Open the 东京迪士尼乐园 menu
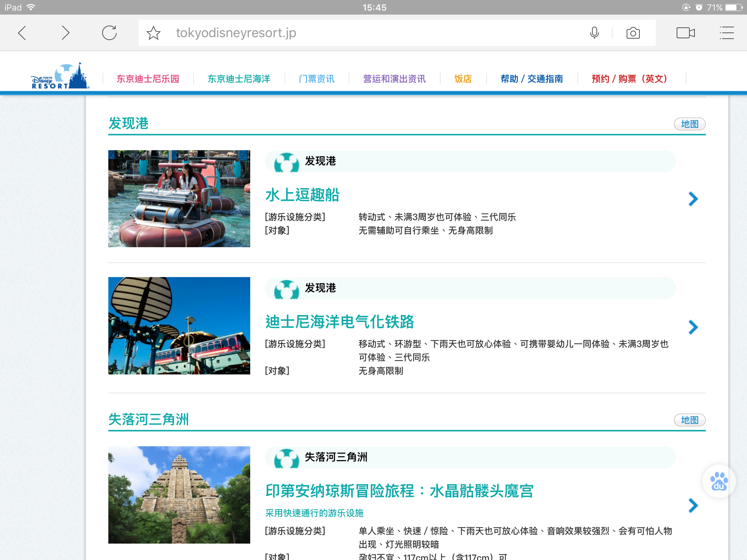Viewport: 747px width, 560px height. [x=148, y=79]
